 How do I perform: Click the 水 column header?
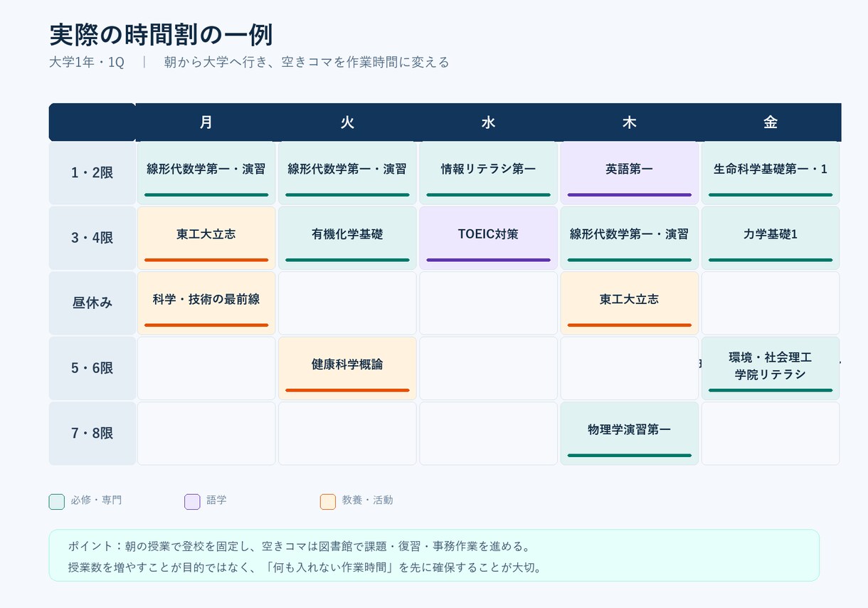point(488,122)
